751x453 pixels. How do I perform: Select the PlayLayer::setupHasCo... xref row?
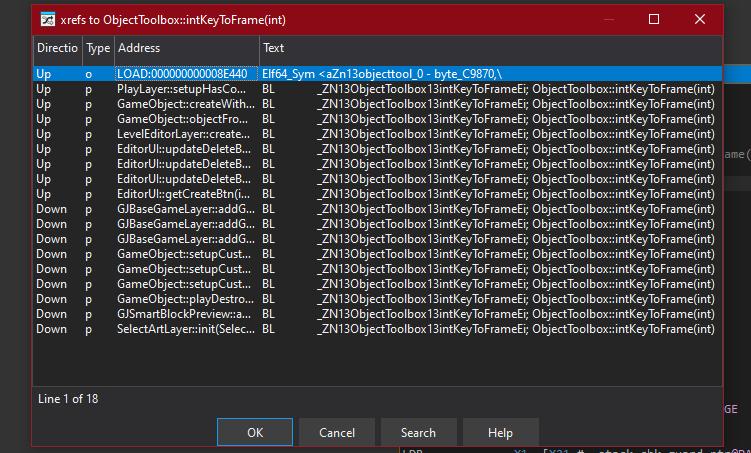[x=378, y=89]
